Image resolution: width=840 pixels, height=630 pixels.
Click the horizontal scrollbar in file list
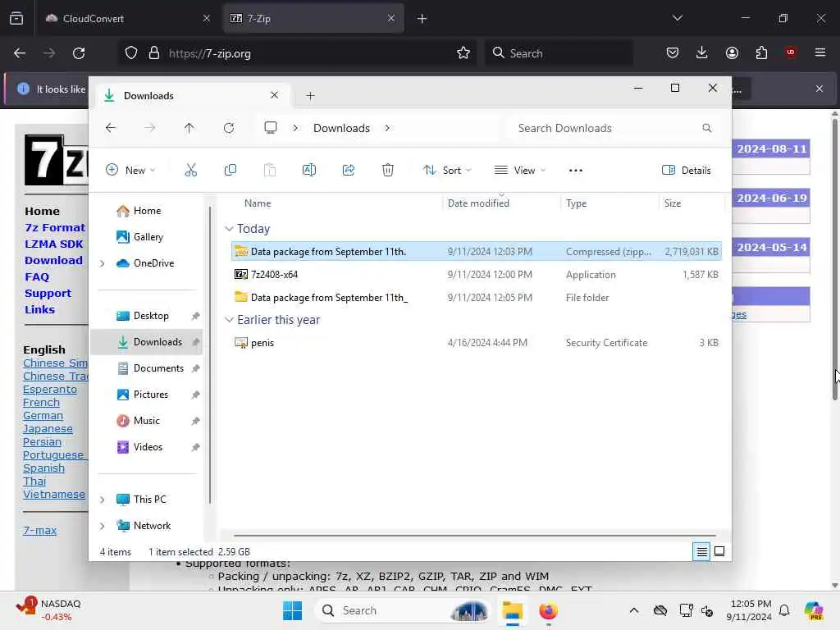pyautogui.click(x=475, y=535)
